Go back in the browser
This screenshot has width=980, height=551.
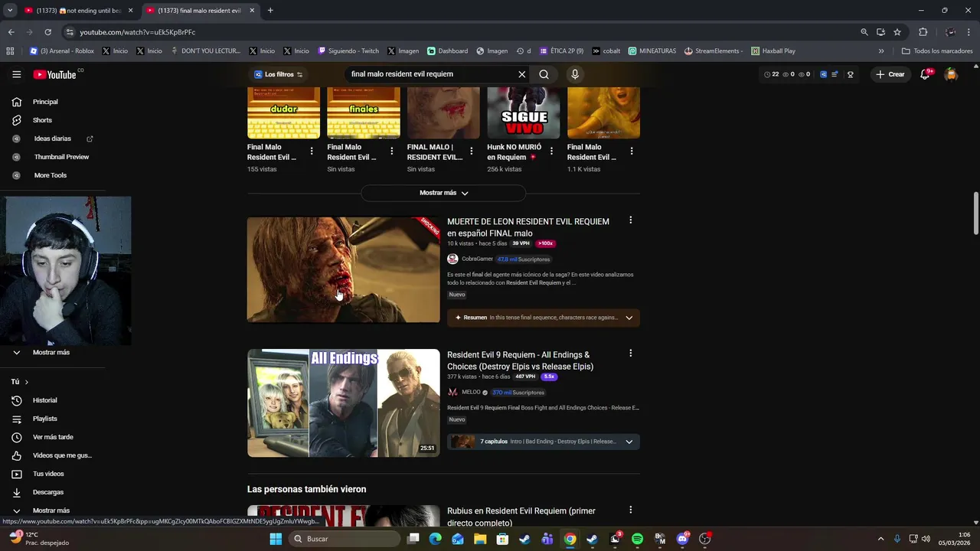(11, 32)
